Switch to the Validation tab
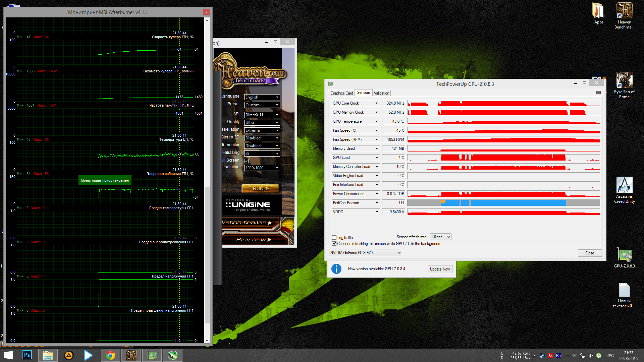Viewport: 644px width, 362px height. 381,93
